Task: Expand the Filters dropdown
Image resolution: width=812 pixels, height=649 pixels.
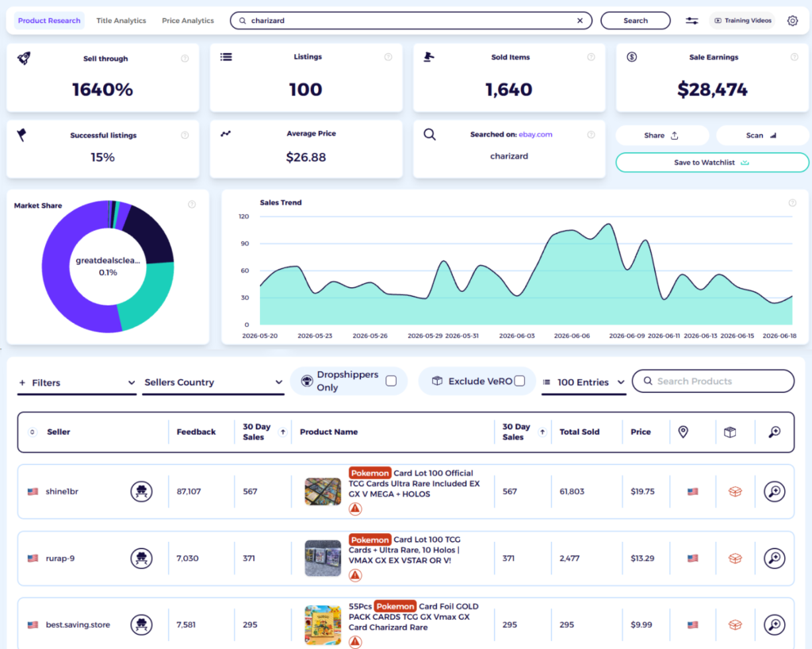Action: (77, 382)
